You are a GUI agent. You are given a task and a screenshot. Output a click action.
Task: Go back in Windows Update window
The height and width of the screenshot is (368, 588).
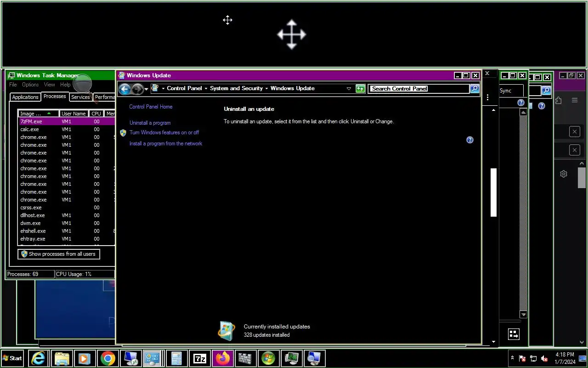124,89
